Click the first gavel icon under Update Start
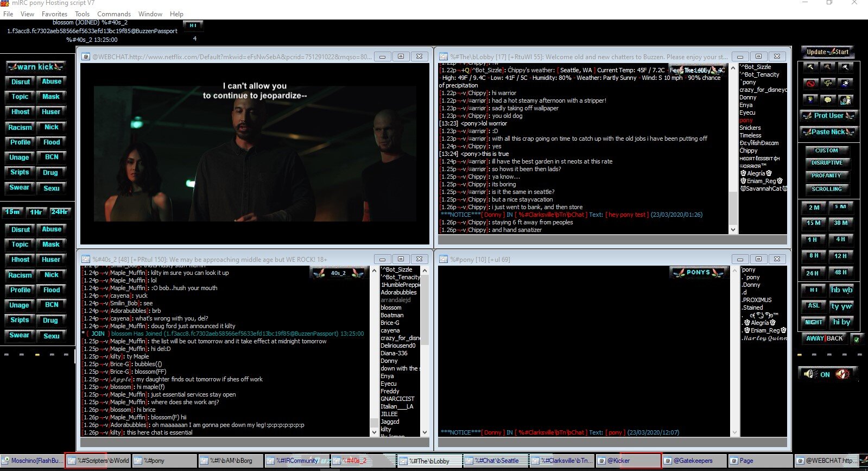868x471 pixels. pyautogui.click(x=810, y=67)
